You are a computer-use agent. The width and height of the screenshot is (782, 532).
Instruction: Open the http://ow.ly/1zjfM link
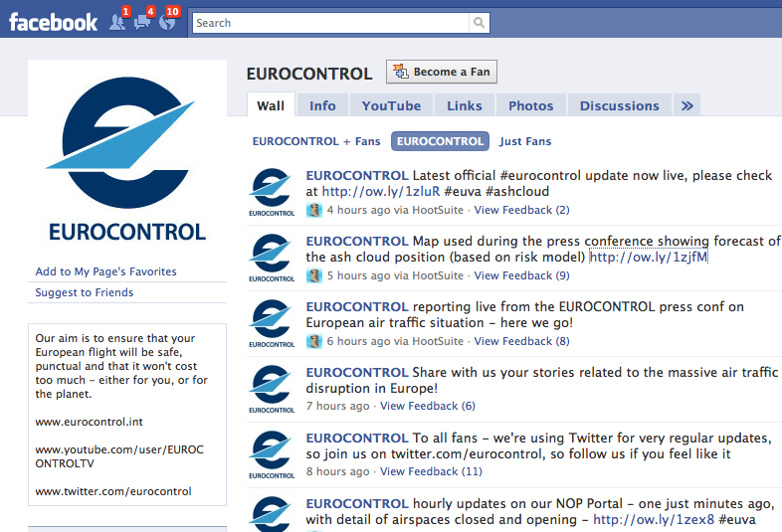tap(649, 257)
